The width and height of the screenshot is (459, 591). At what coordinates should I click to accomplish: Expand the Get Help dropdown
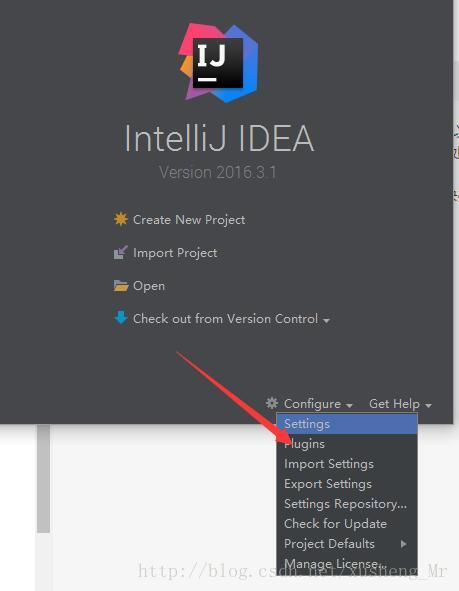tap(400, 404)
